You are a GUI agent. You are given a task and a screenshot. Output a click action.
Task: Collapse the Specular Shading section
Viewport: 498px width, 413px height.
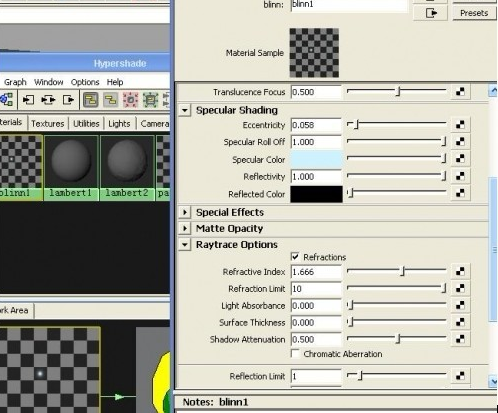185,110
